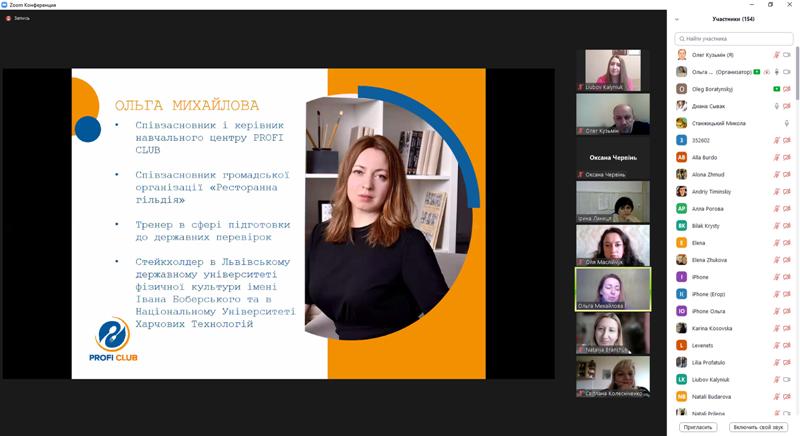Click Olia Masliniyk video thumbnail

[613, 245]
